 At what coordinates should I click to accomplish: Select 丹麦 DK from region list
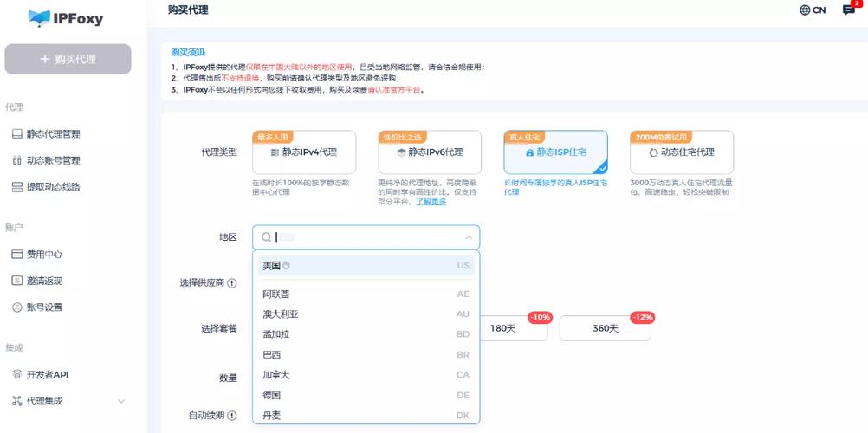(x=366, y=416)
